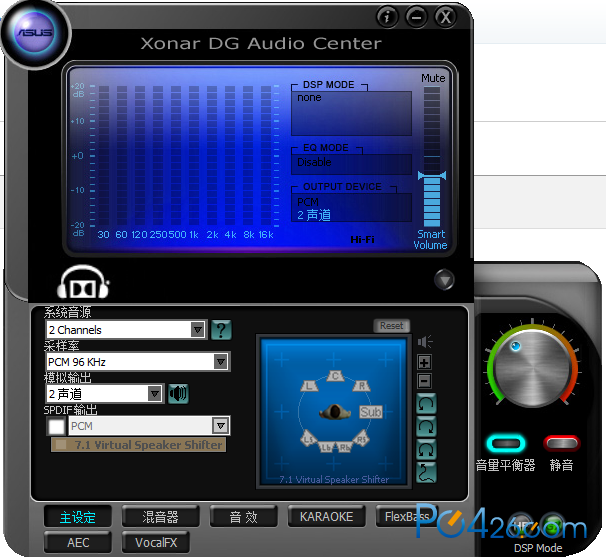Close the Xonar DG Audio Center window
This screenshot has width=606, height=557.
point(446,17)
